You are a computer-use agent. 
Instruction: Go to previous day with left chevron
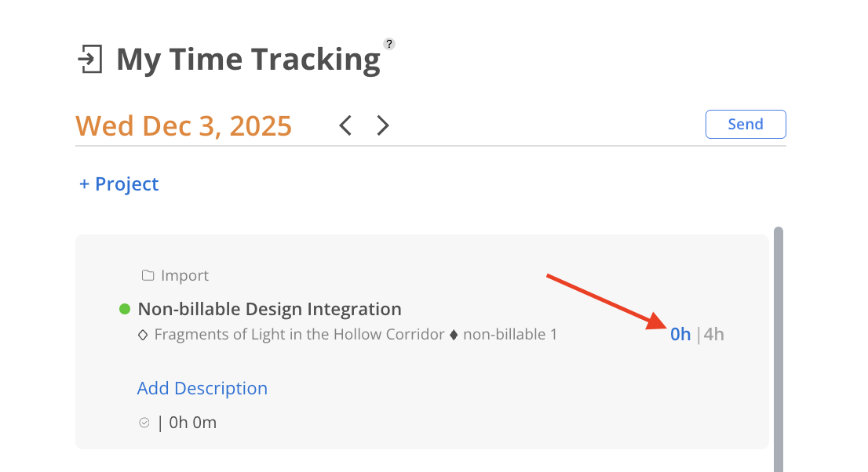[x=345, y=125]
